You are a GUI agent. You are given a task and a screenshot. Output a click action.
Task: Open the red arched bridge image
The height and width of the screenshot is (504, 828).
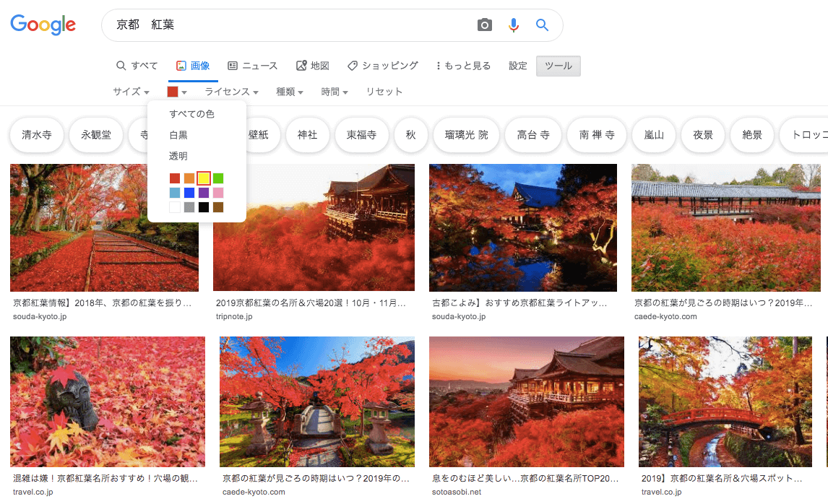[x=725, y=401]
